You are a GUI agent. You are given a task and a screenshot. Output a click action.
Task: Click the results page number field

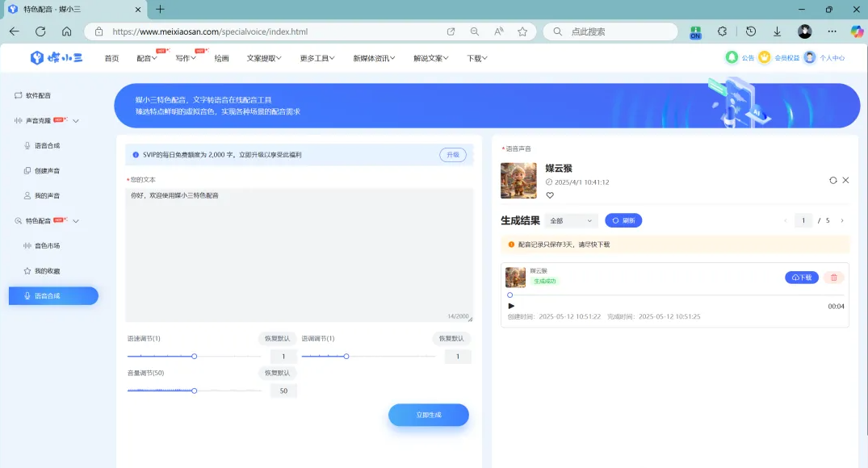[x=803, y=221]
